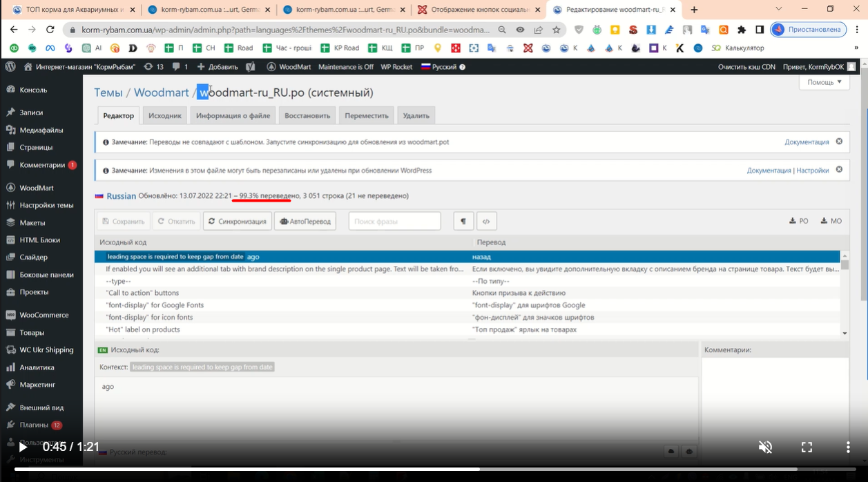This screenshot has height=482, width=868.
Task: Switch to the Восстановить tab
Action: coord(307,115)
